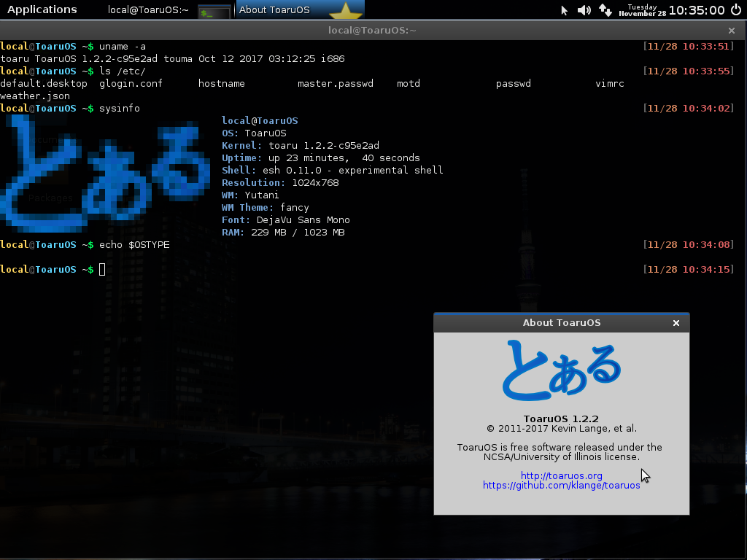The width and height of the screenshot is (747, 560).
Task: Click the About ToaruOS title bar
Action: pos(562,322)
